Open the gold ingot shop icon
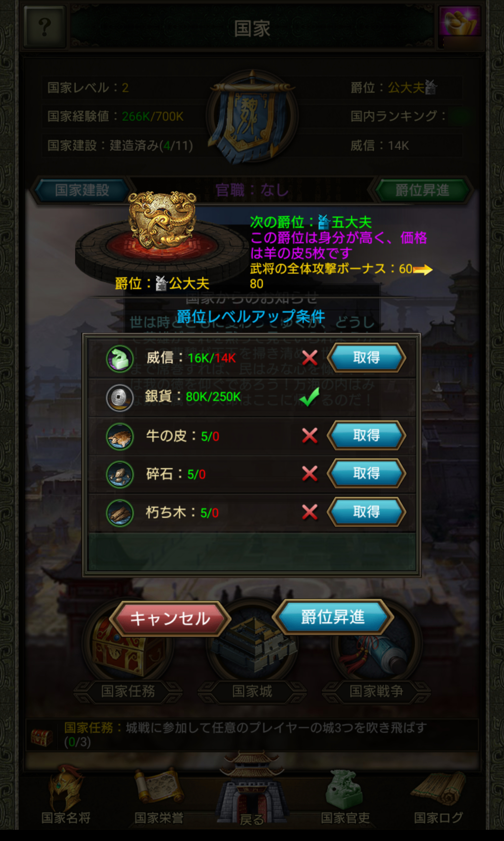Screen dimensions: 504x841 click(459, 24)
